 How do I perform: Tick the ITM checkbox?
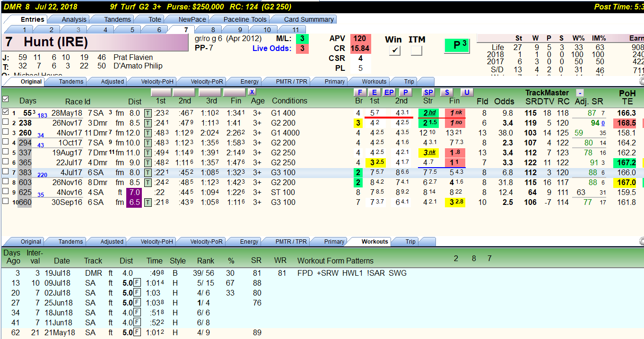[417, 51]
